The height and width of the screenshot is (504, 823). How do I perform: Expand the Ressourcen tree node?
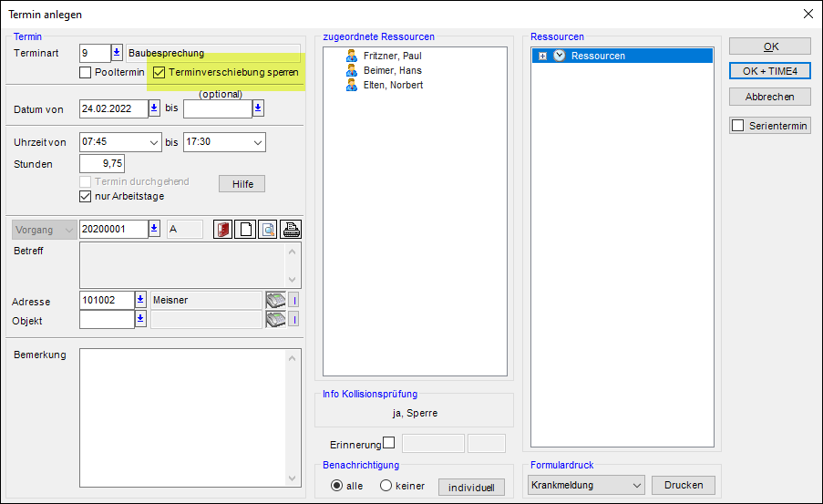pos(543,56)
